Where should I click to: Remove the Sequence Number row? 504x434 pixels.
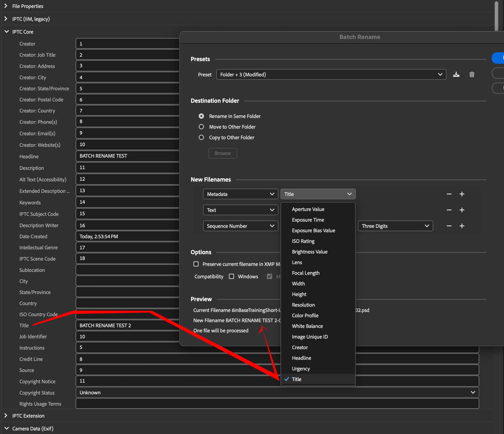pos(449,226)
